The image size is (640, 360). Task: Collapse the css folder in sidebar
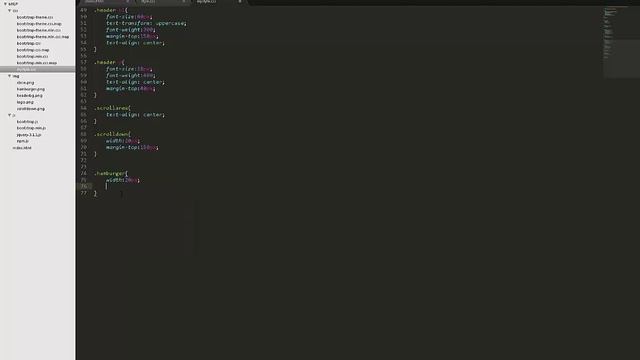[10, 11]
